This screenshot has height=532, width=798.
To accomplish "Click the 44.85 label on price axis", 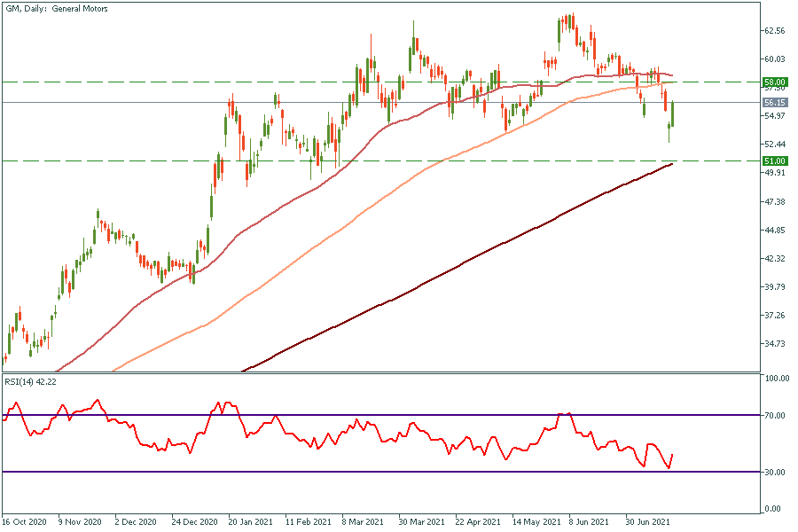I will point(774,231).
